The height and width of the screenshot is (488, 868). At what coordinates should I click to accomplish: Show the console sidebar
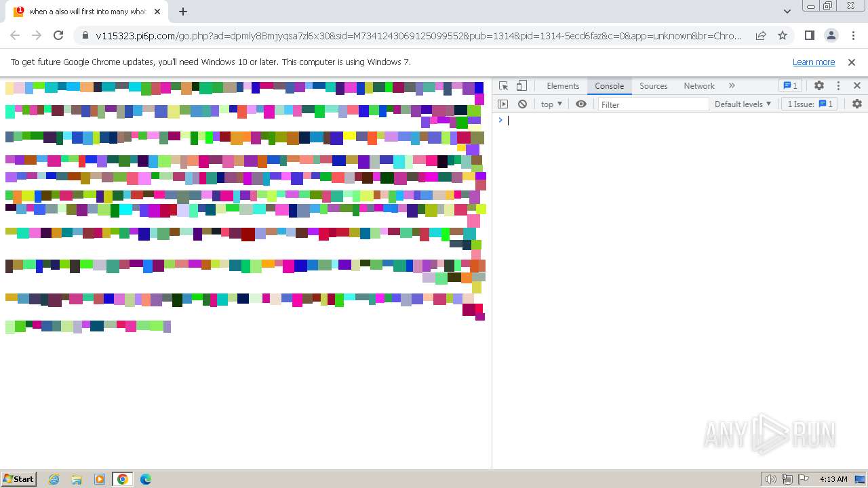coord(502,104)
